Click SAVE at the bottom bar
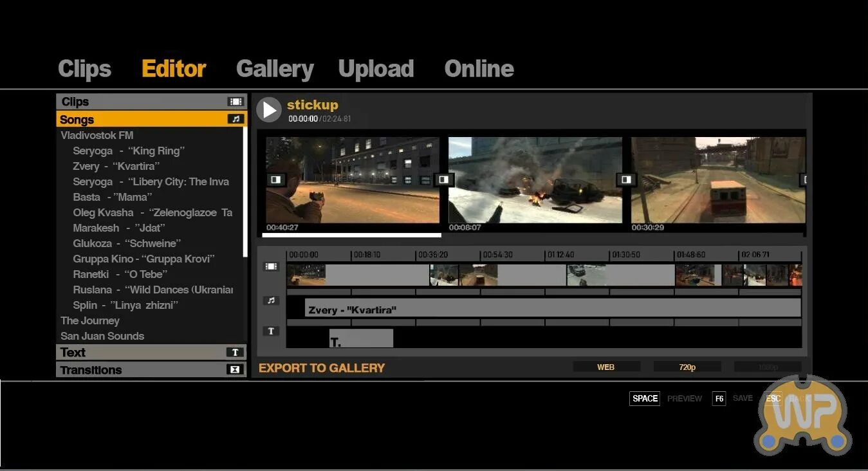868x471 pixels. tap(742, 398)
